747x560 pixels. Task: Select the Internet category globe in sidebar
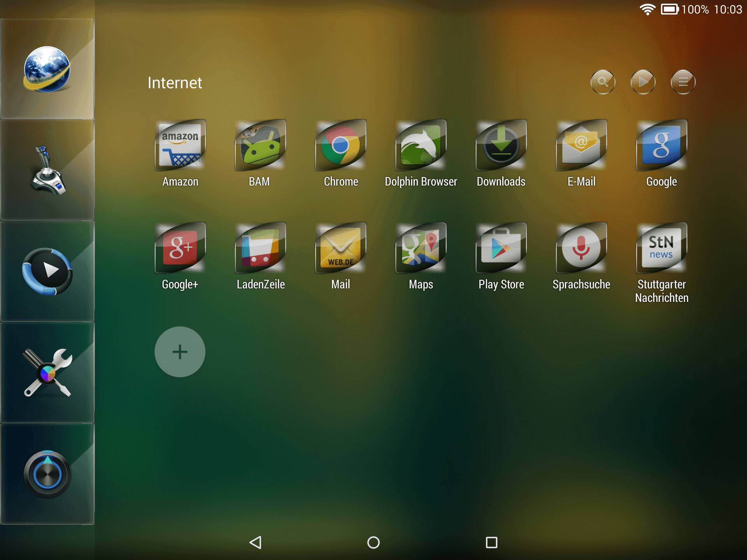[47, 69]
